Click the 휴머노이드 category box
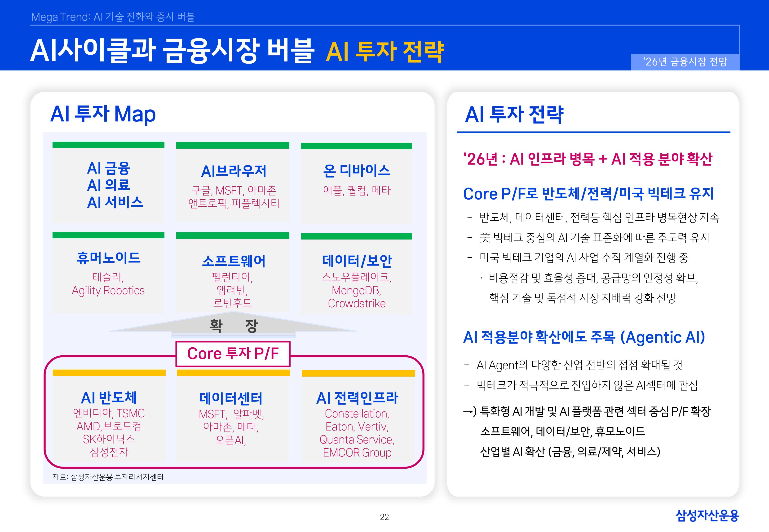The height and width of the screenshot is (532, 769). [108, 277]
